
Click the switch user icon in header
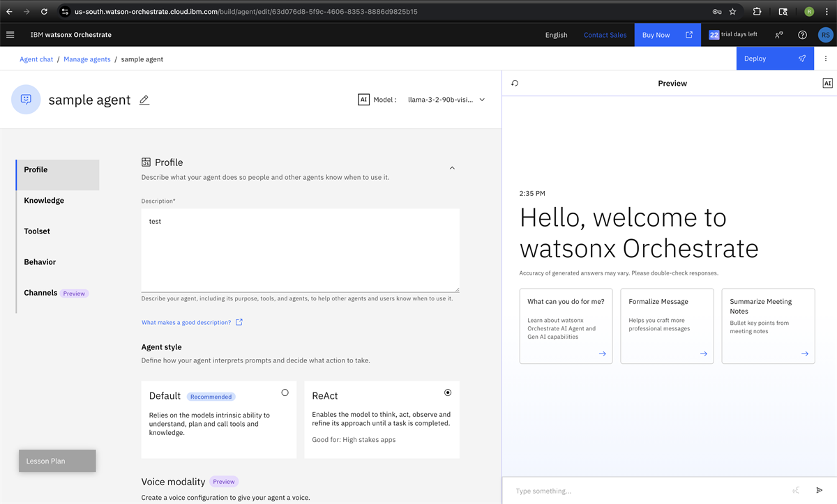pyautogui.click(x=778, y=35)
